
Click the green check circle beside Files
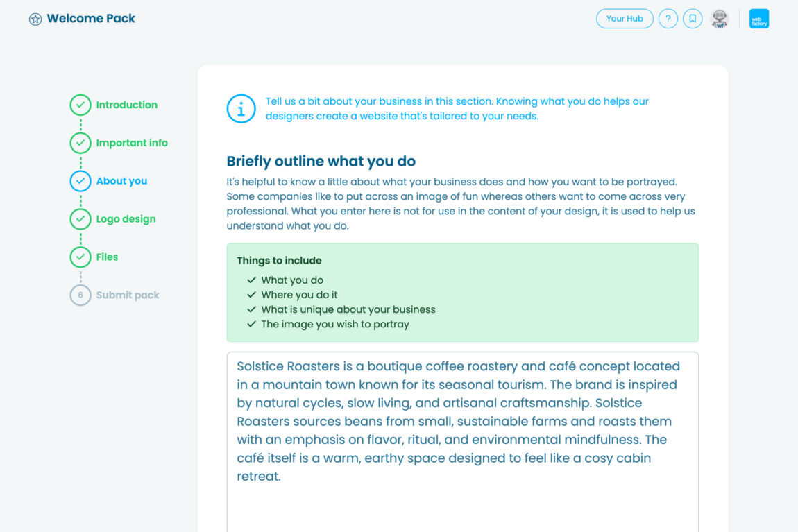(x=80, y=257)
